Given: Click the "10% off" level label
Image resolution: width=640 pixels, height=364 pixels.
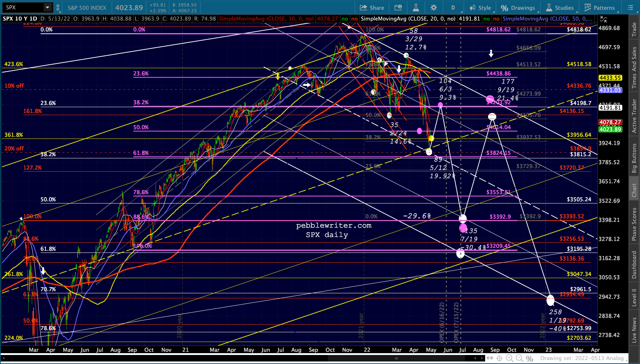Looking at the screenshot, I should (x=14, y=86).
